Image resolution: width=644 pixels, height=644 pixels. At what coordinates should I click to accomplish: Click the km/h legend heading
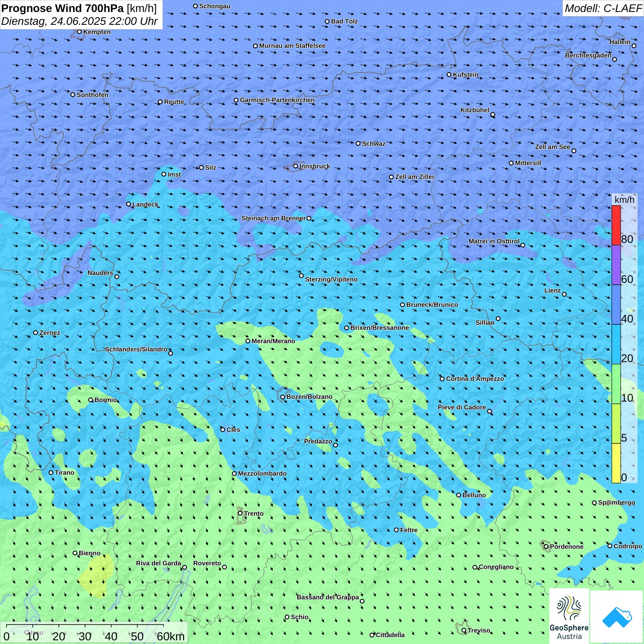(624, 200)
